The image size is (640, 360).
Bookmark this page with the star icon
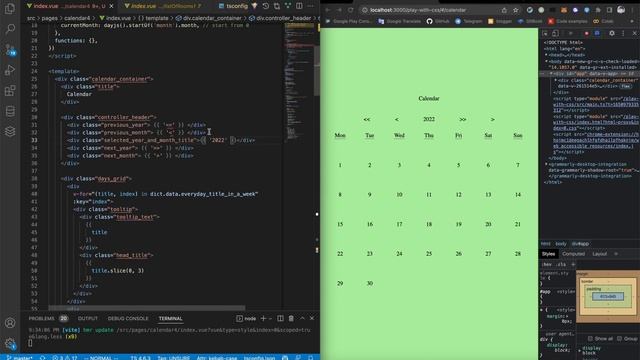pos(516,10)
